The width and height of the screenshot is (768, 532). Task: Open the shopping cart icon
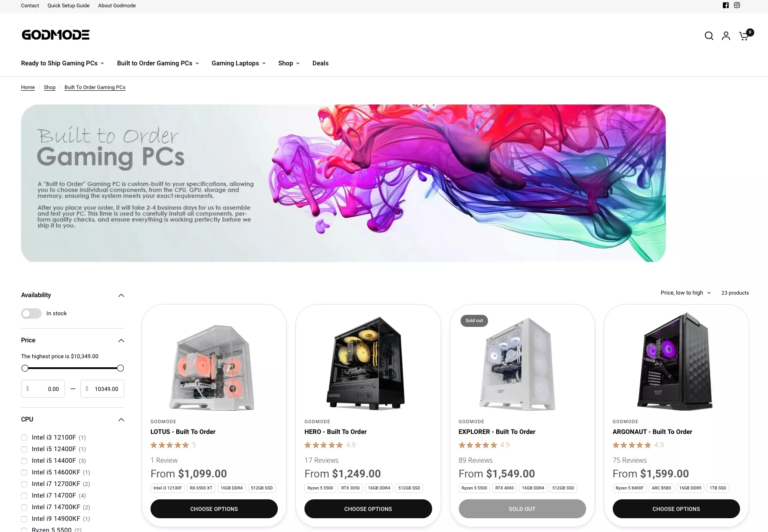[x=744, y=36]
